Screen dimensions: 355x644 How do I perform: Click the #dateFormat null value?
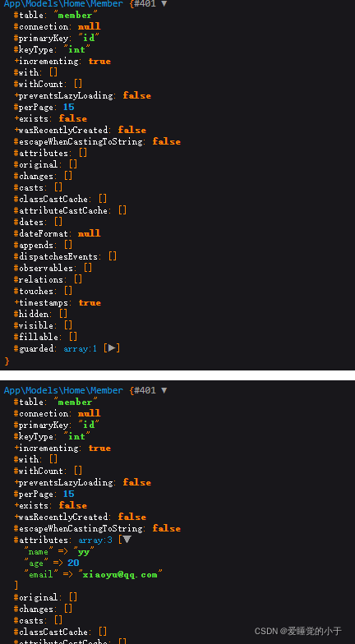(89, 233)
